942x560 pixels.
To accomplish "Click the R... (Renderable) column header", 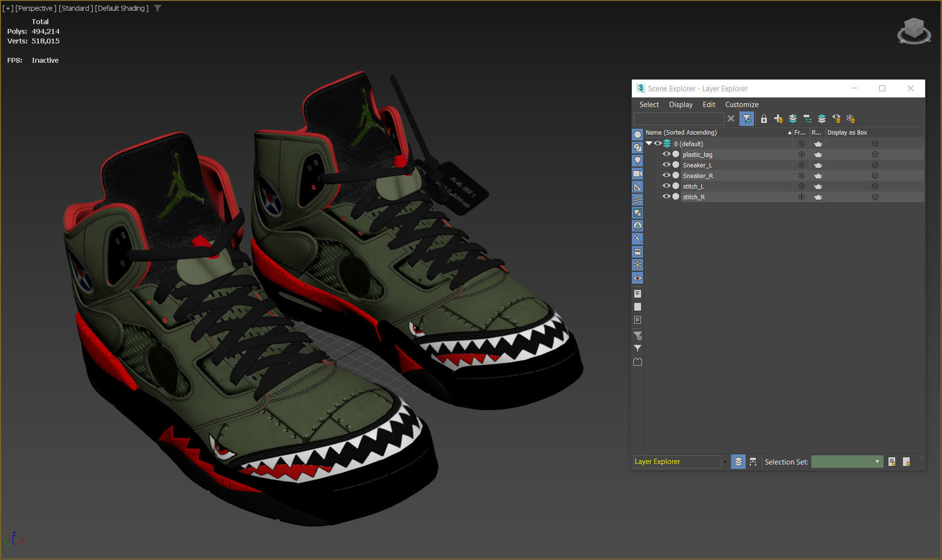I will (x=818, y=132).
